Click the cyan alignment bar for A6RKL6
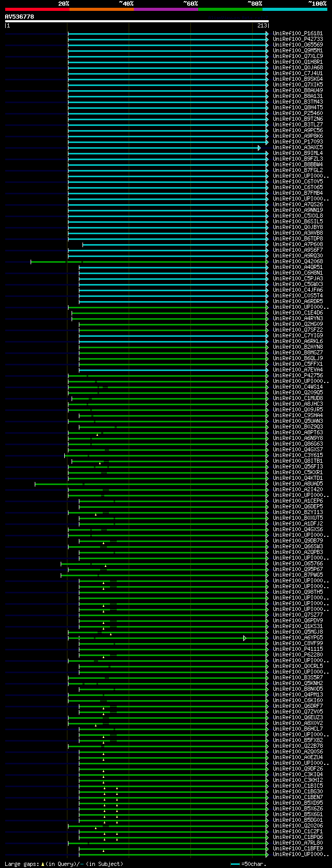Image resolution: width=332 pixels, height=868 pixels. (174, 341)
